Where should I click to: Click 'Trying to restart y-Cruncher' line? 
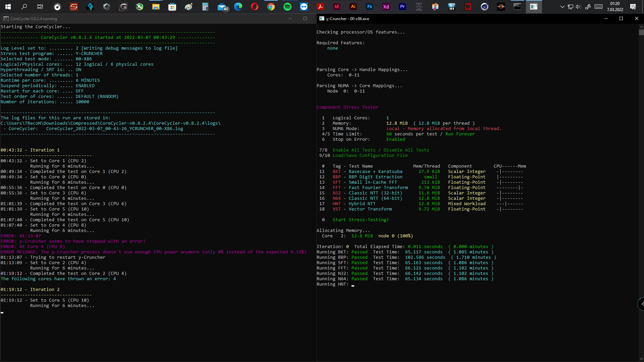(x=53, y=257)
